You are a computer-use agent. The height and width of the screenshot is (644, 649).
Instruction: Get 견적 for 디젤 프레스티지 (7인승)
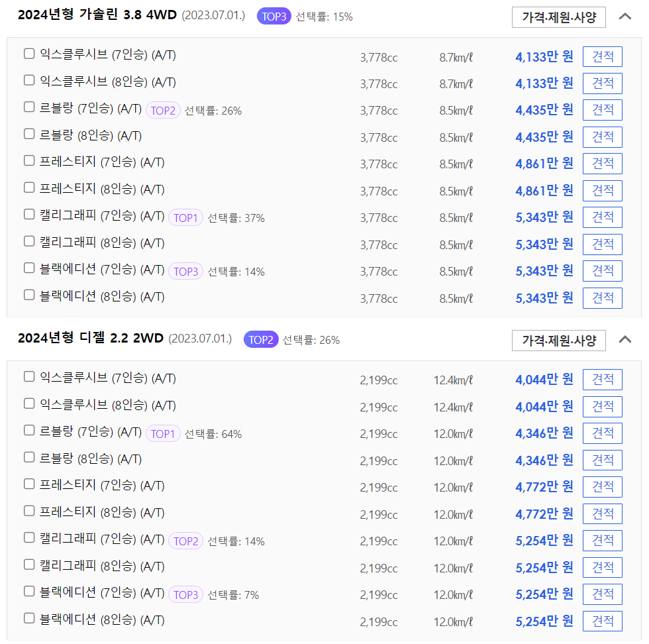pyautogui.click(x=602, y=486)
